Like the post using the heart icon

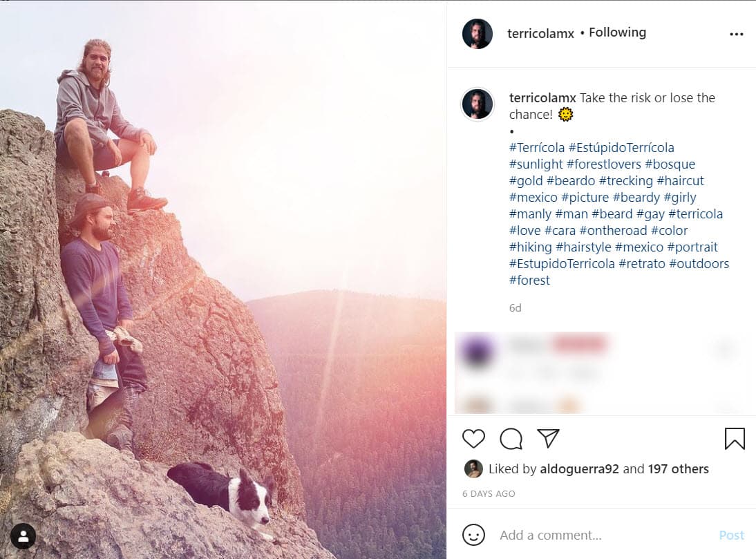pyautogui.click(x=473, y=438)
